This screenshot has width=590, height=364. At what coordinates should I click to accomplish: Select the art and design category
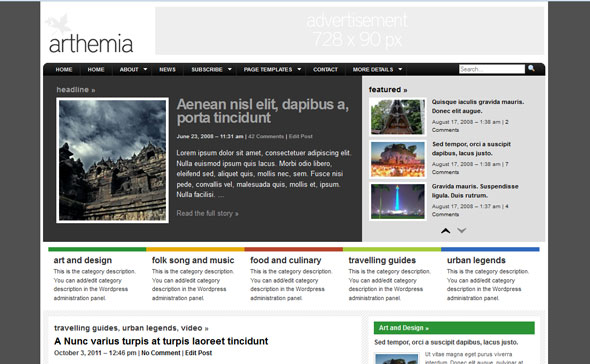point(83,260)
